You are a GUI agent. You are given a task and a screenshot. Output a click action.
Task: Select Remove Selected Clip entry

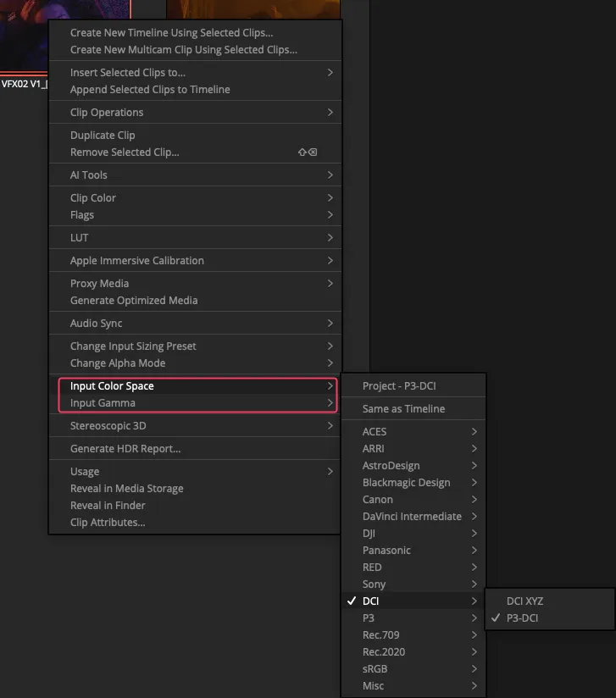pyautogui.click(x=125, y=152)
